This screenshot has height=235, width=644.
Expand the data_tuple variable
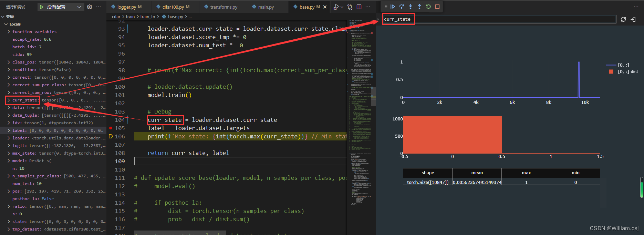click(9, 115)
